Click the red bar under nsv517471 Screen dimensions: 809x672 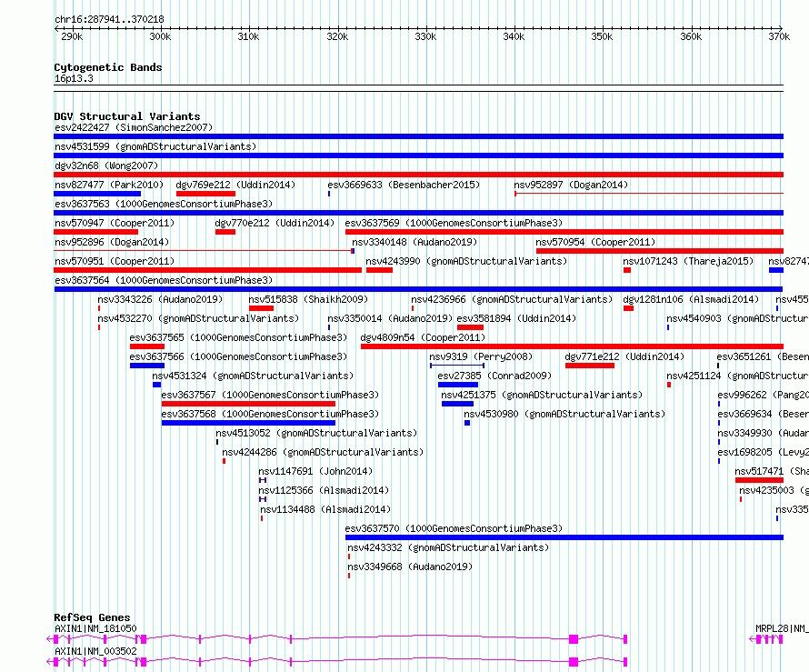tap(760, 480)
